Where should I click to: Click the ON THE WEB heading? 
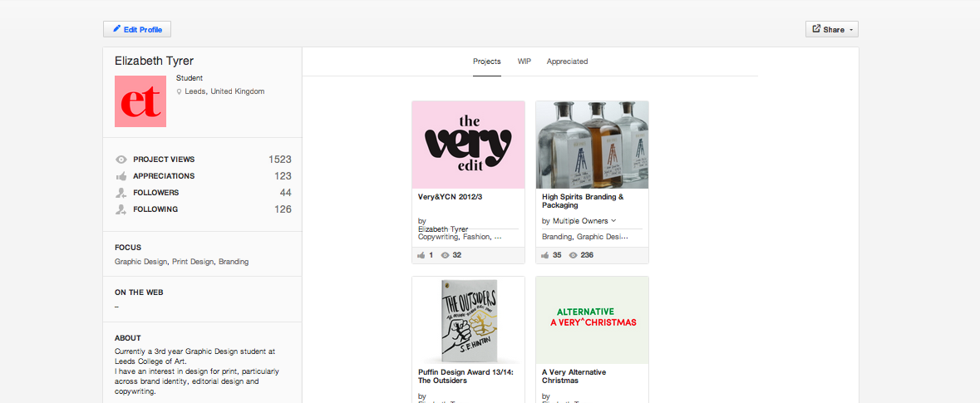click(x=139, y=292)
